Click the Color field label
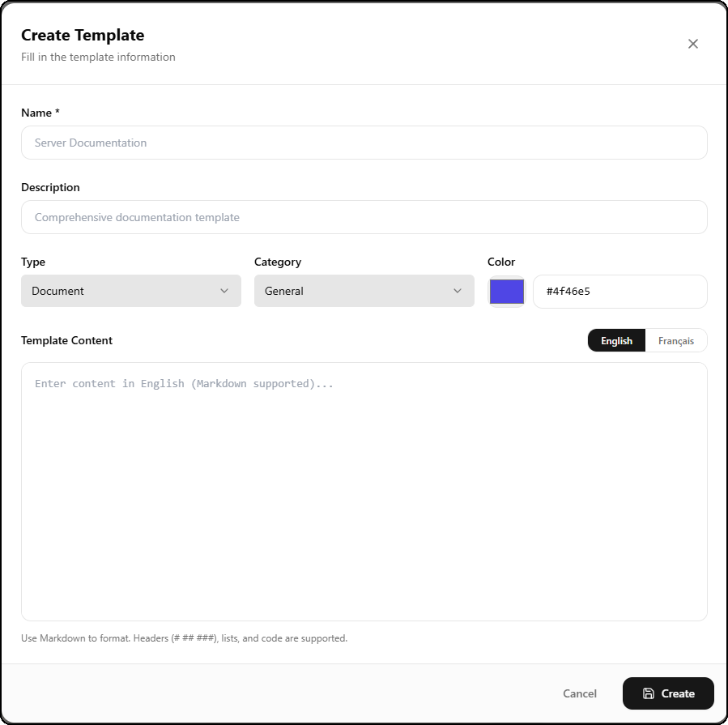The image size is (728, 725). pos(501,262)
